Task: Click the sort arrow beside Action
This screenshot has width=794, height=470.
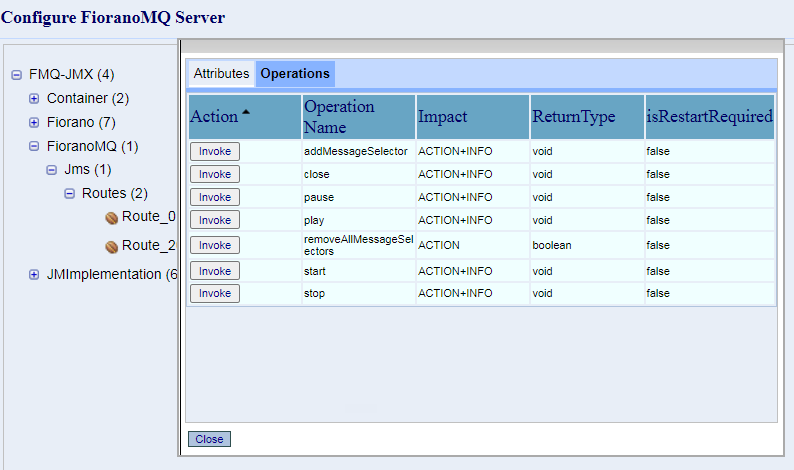Action: point(246,112)
